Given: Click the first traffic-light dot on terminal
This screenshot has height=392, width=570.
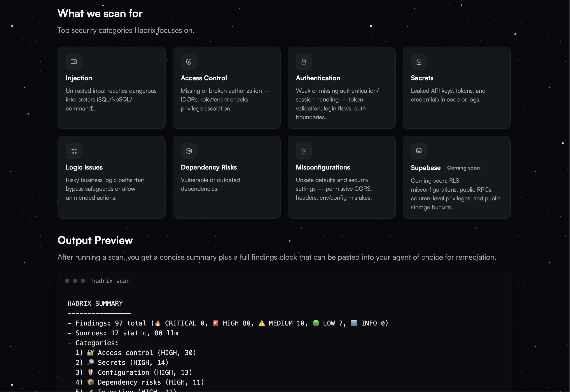Looking at the screenshot, I should coord(67,281).
